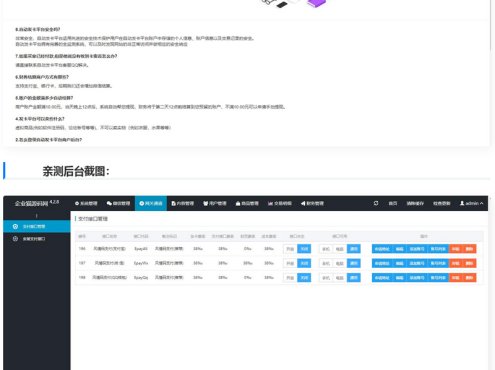Viewport: 495px width, 370px height.
Task: Choose blue 通用 availability for row 196
Action: (354, 249)
